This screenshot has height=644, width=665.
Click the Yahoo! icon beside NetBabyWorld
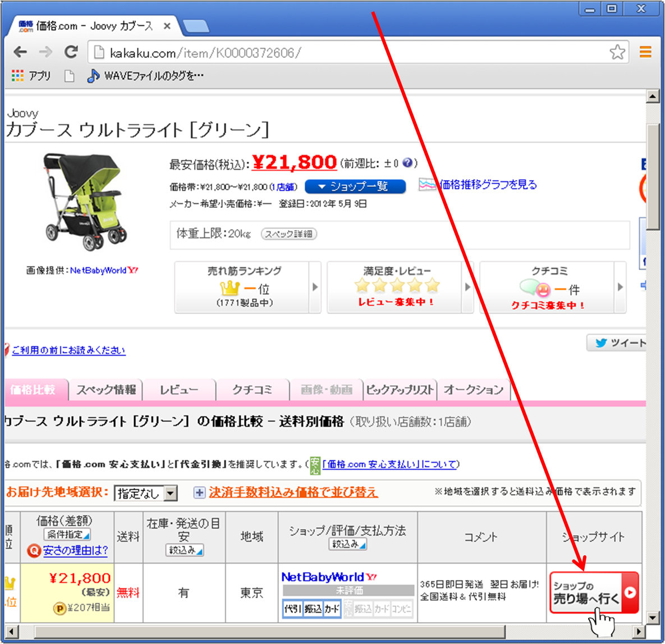coord(372,576)
